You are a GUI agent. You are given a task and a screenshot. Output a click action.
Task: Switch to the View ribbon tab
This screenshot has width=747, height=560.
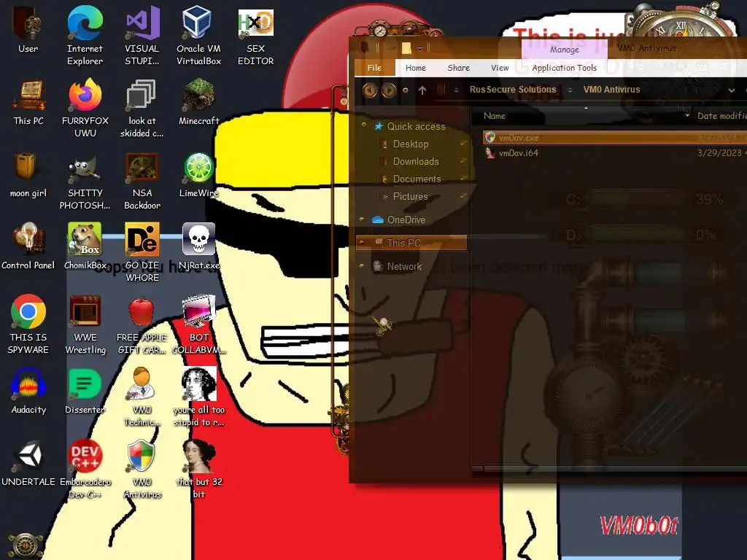(x=500, y=68)
